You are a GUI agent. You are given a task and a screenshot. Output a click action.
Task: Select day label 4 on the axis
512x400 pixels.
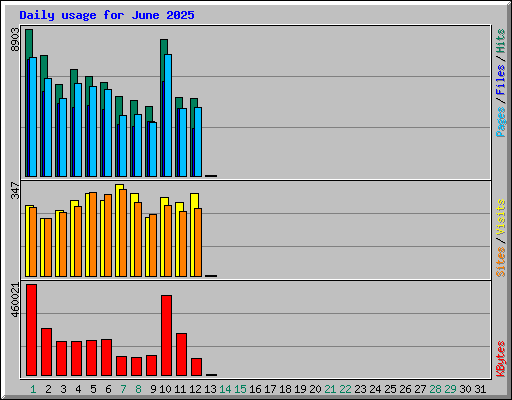[x=78, y=389]
